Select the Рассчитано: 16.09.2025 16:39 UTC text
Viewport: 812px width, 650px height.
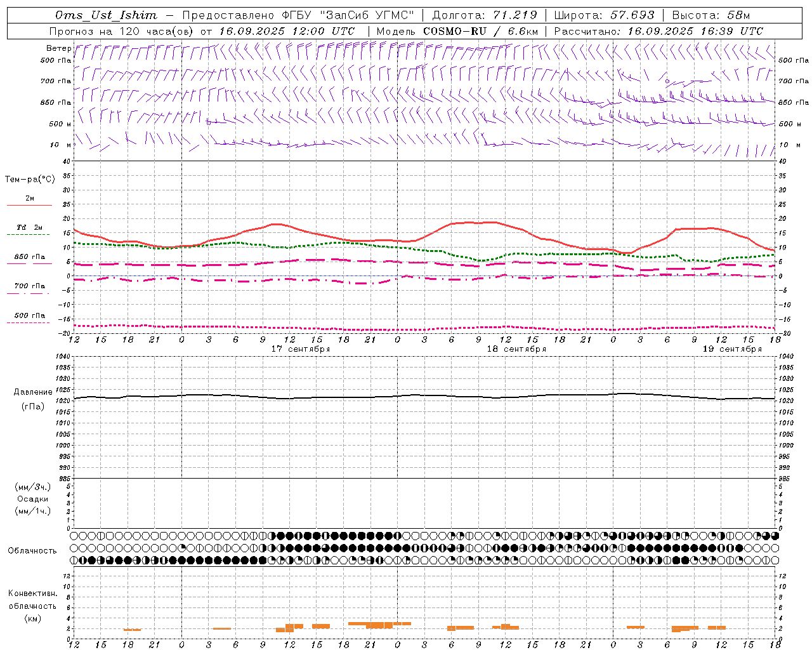(658, 31)
